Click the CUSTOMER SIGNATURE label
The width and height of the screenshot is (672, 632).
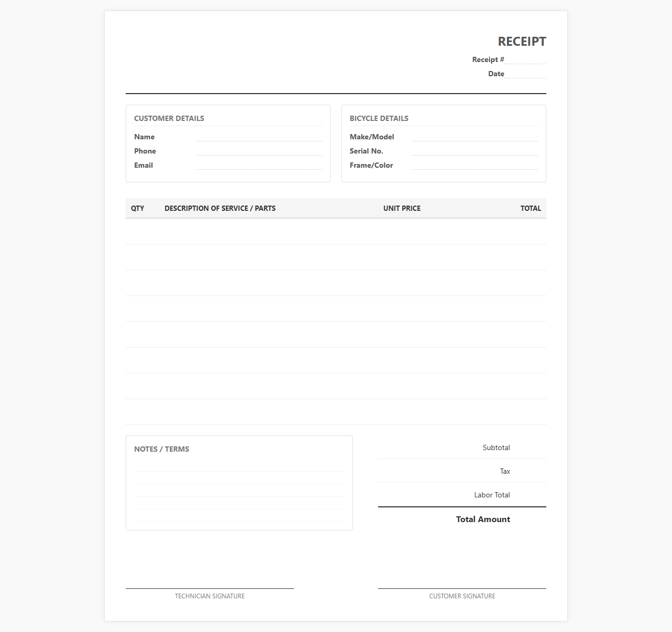[462, 596]
